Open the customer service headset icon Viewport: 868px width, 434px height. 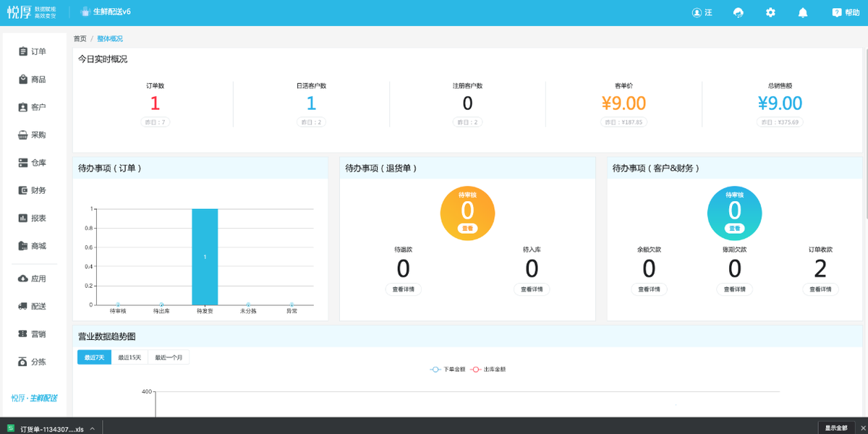738,12
